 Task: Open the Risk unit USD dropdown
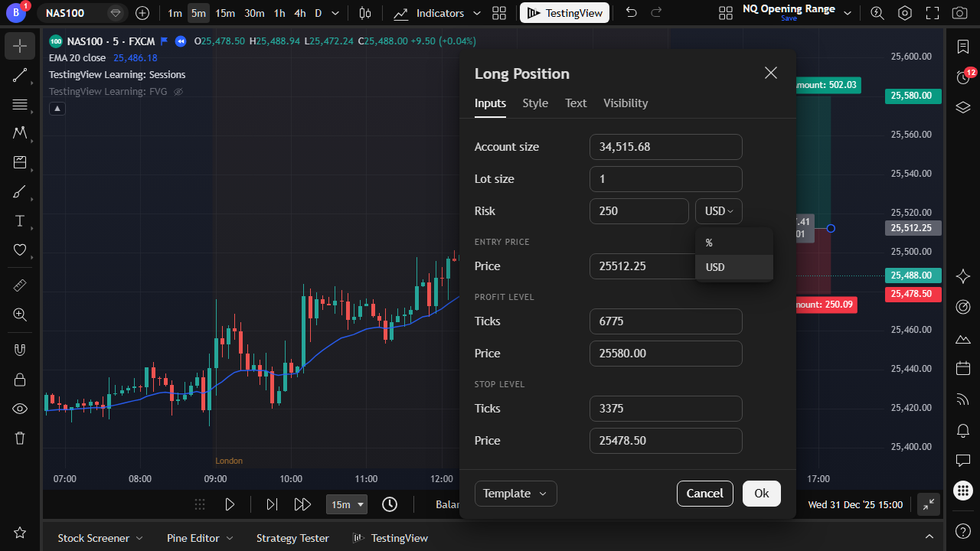[x=719, y=211]
